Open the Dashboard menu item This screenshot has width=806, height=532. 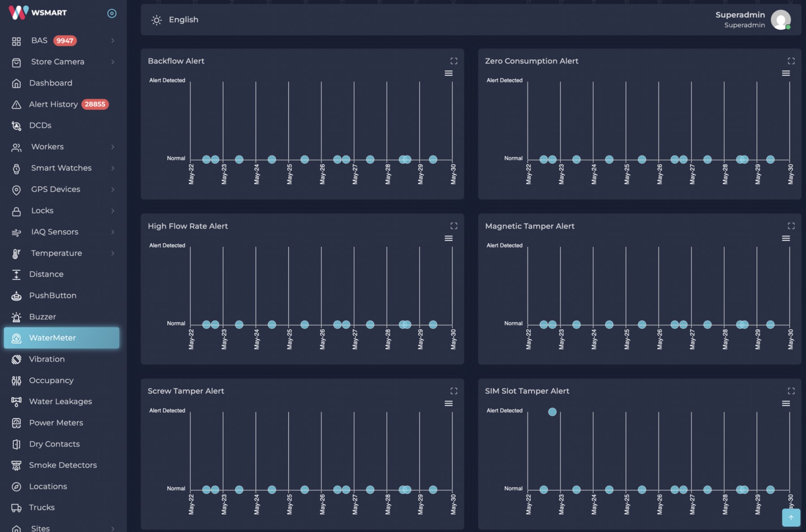[x=62, y=83]
